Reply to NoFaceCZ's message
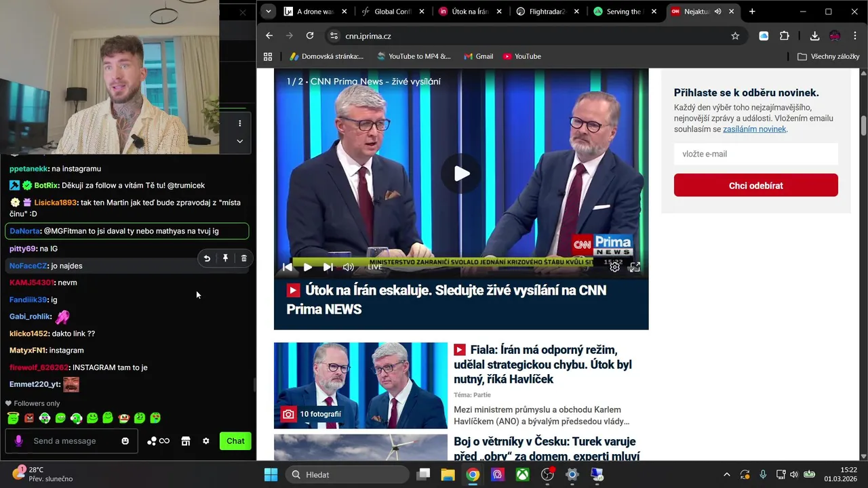The width and height of the screenshot is (868, 488). point(207,258)
